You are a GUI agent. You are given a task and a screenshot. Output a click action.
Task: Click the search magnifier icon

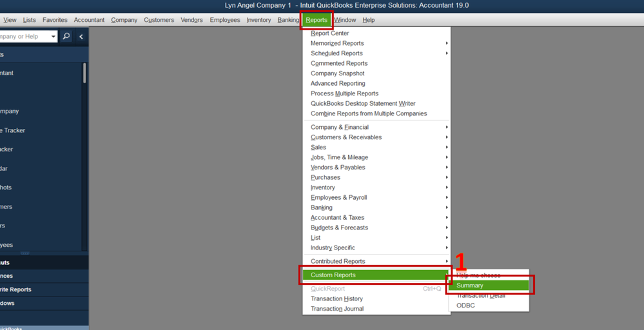pyautogui.click(x=66, y=37)
